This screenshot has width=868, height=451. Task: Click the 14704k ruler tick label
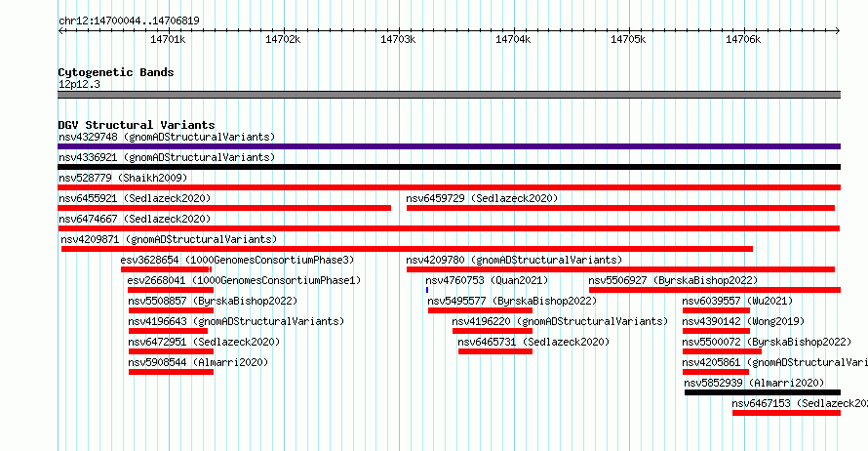(513, 39)
